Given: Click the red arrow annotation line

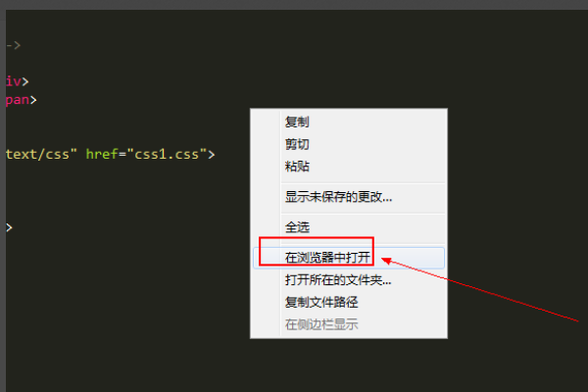Looking at the screenshot, I should click(x=480, y=289).
